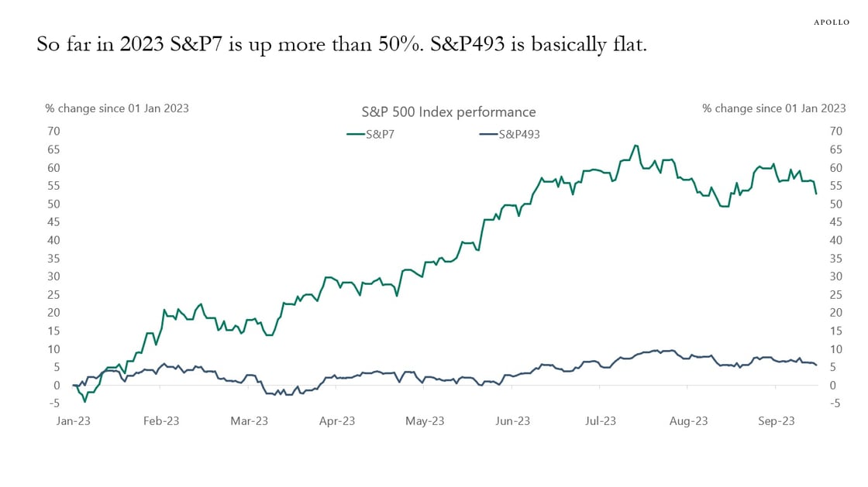Select the Feb-23 x-axis label

point(160,421)
